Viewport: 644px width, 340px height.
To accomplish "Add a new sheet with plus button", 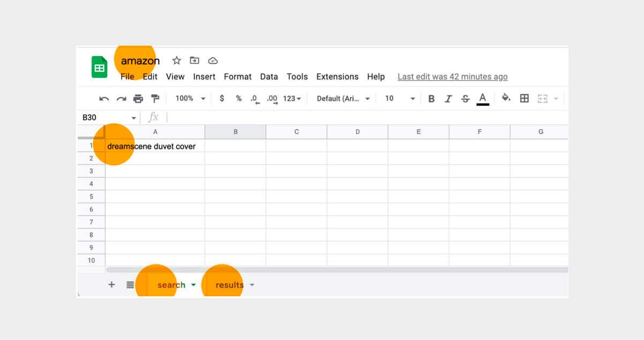I will point(111,285).
